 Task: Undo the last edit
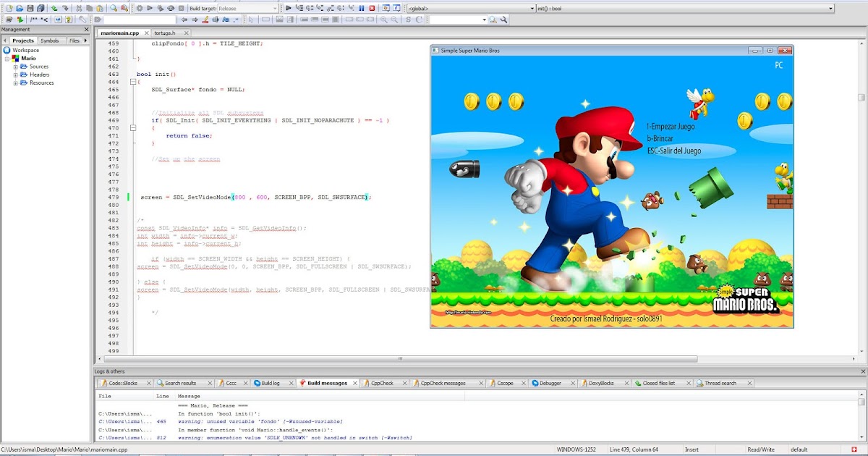(x=53, y=7)
